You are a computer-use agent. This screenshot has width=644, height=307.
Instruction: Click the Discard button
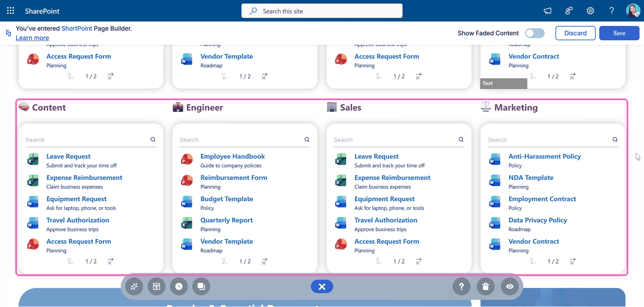(576, 33)
